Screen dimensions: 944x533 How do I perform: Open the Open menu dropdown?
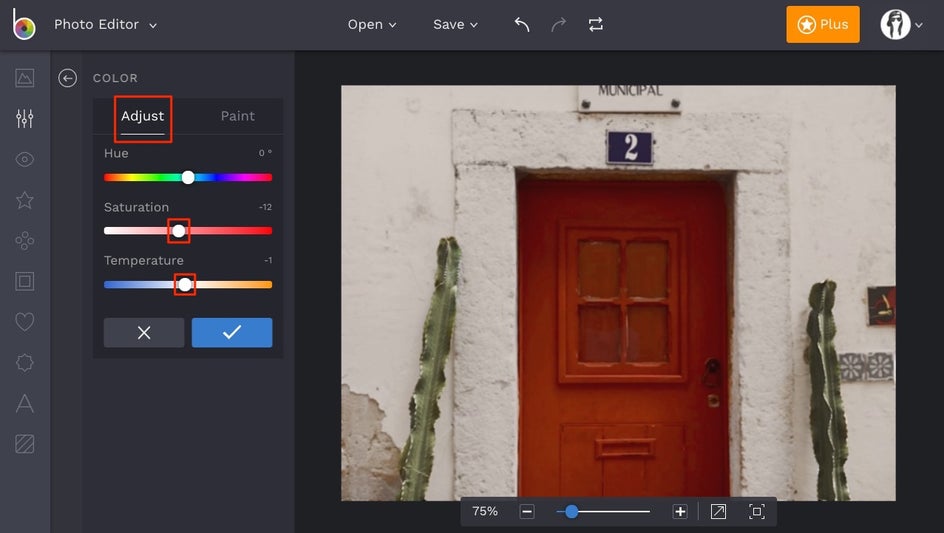click(x=372, y=25)
